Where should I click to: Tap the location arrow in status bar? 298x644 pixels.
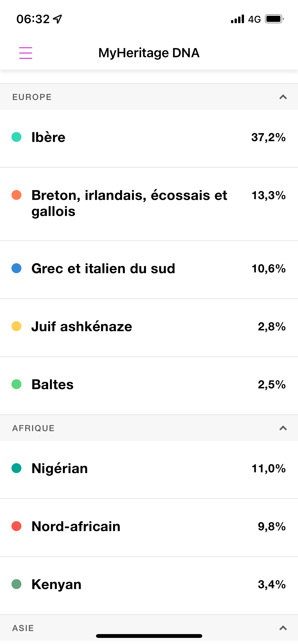[58, 19]
